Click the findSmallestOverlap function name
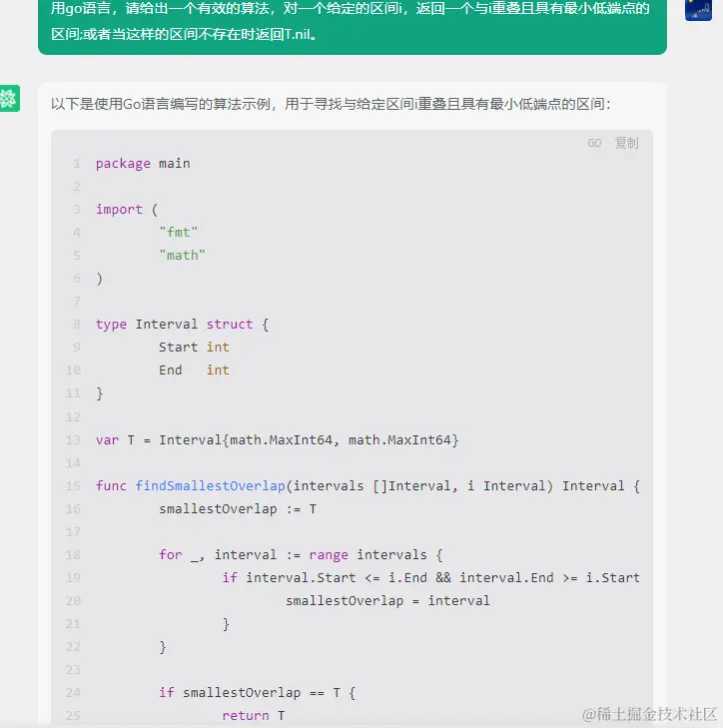This screenshot has width=723, height=728. (x=210, y=485)
